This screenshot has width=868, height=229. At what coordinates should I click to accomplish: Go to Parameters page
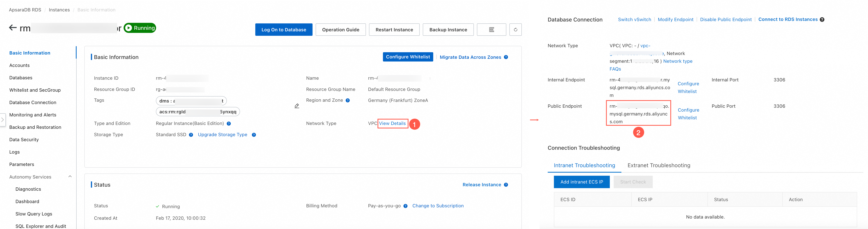[22, 164]
